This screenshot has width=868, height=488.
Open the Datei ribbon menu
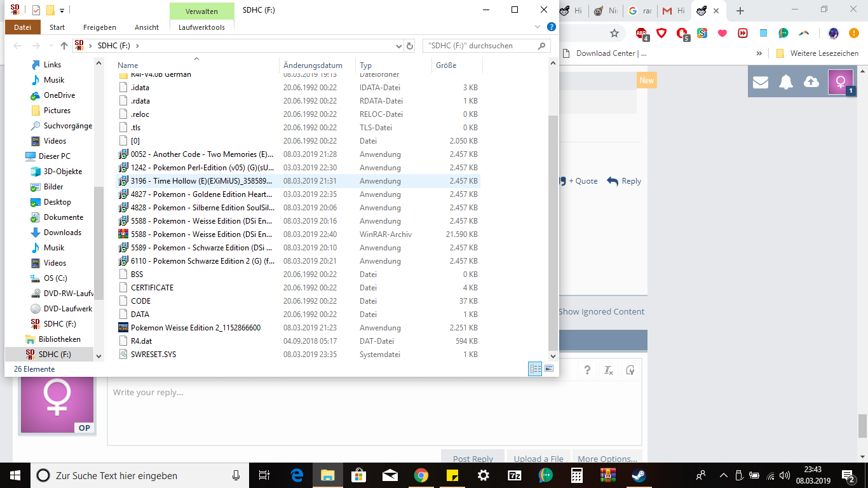[x=22, y=27]
